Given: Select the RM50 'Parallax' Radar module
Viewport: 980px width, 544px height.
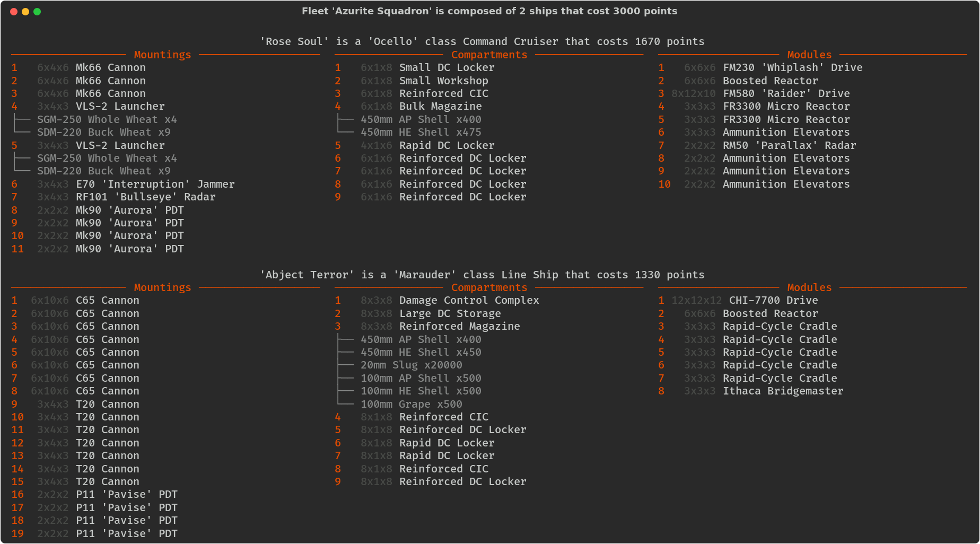Looking at the screenshot, I should tap(789, 145).
